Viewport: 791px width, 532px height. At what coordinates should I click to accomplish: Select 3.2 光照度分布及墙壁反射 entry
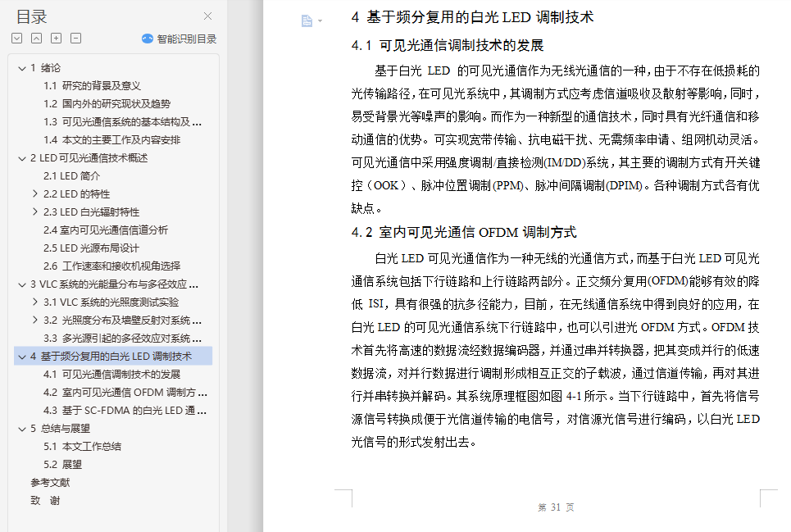coord(122,321)
